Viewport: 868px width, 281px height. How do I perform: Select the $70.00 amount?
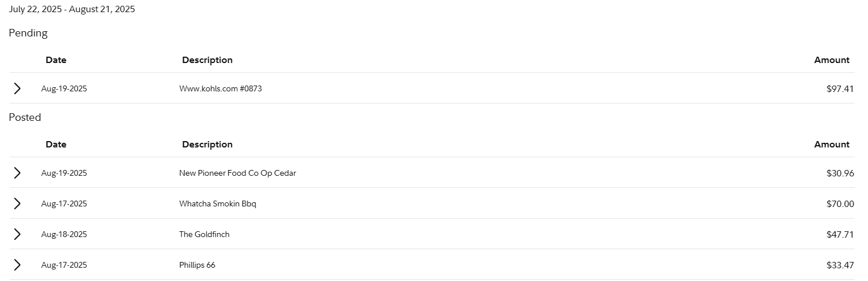pos(840,204)
